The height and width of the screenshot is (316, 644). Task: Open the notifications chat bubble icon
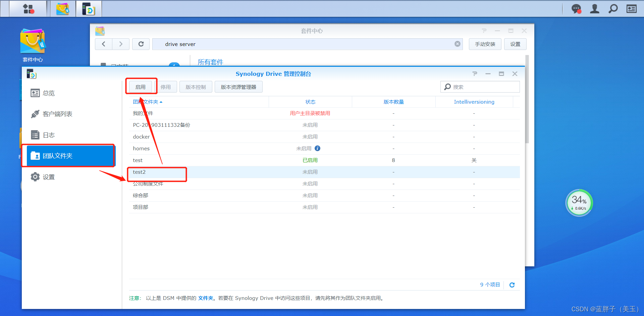(576, 9)
